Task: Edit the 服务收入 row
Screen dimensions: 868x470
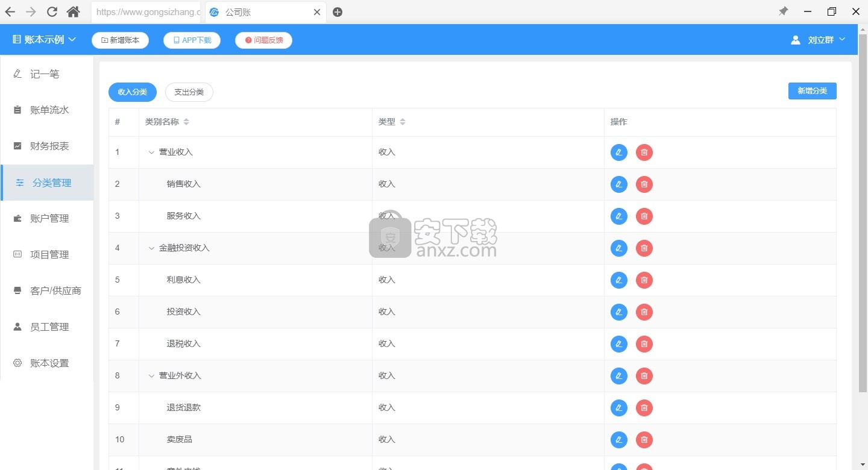Action: click(619, 216)
